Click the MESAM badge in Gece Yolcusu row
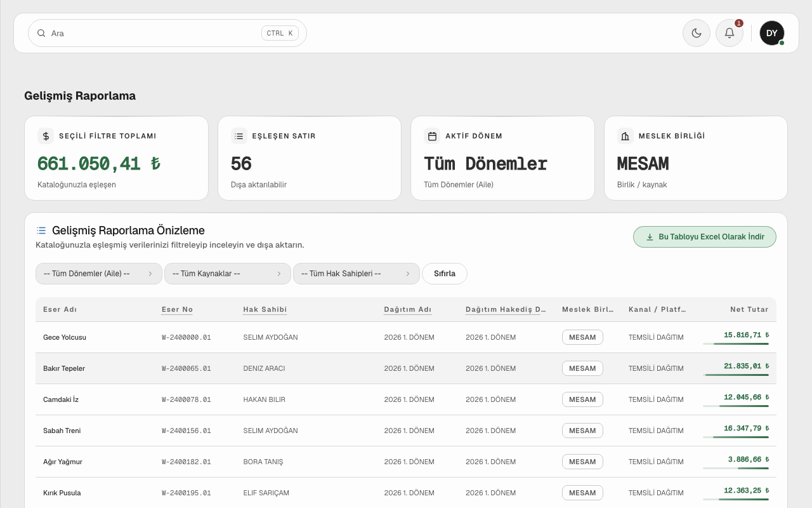This screenshot has height=508, width=812. (x=582, y=337)
